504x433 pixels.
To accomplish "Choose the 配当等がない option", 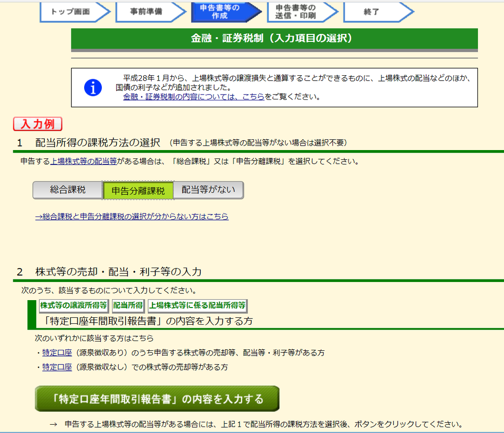I will (x=208, y=189).
